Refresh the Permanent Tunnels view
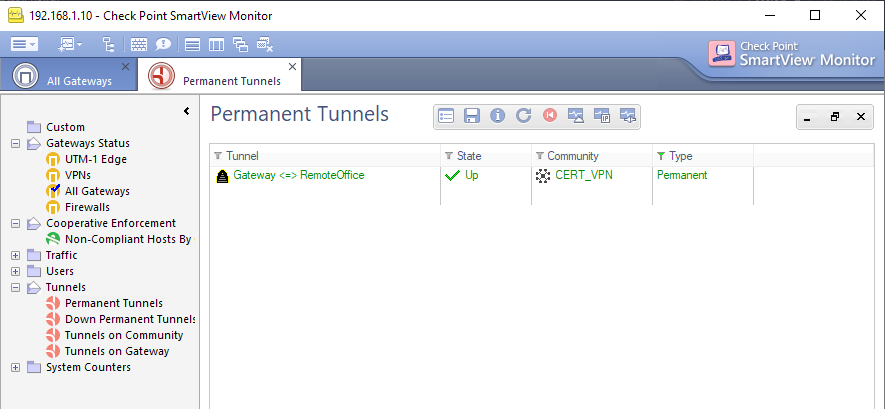Screen dimensions: 885x409 click(x=524, y=116)
